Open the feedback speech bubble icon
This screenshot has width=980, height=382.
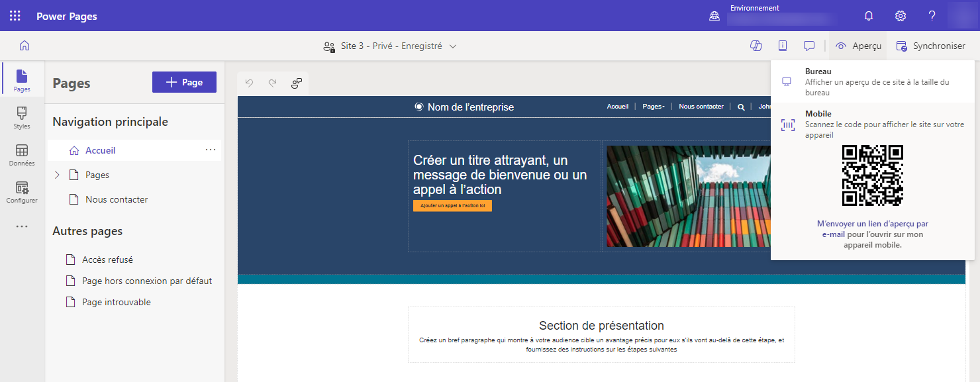click(808, 45)
